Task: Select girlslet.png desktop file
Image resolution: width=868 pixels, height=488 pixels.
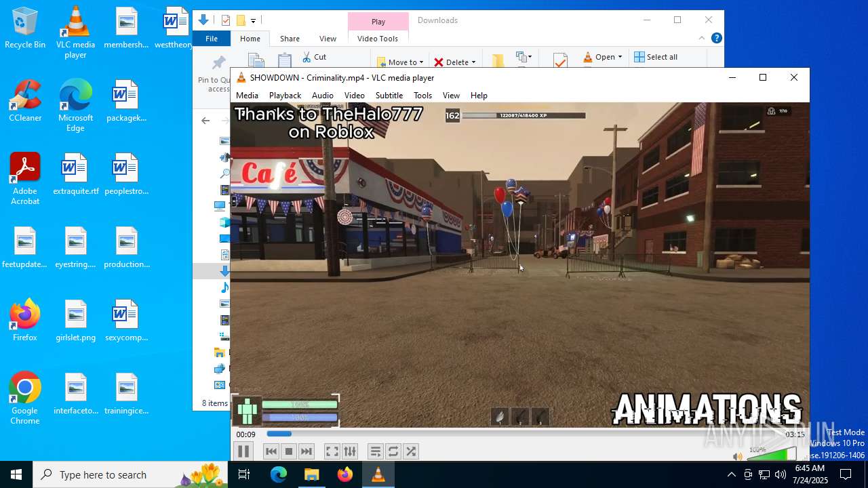Action: coord(75,321)
